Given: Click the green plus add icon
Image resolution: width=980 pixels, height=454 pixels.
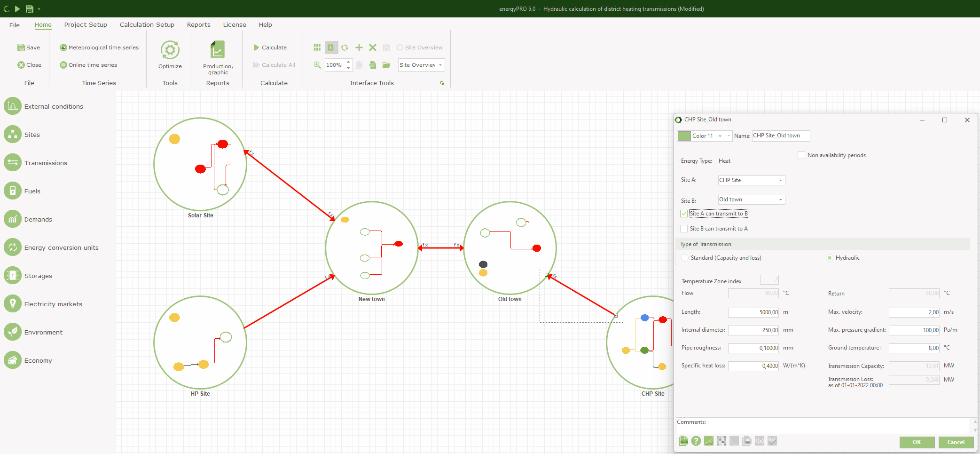Looking at the screenshot, I should pos(359,48).
